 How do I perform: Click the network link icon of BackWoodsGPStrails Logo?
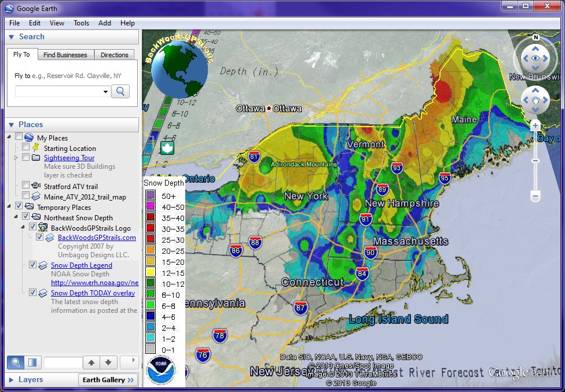[x=43, y=227]
